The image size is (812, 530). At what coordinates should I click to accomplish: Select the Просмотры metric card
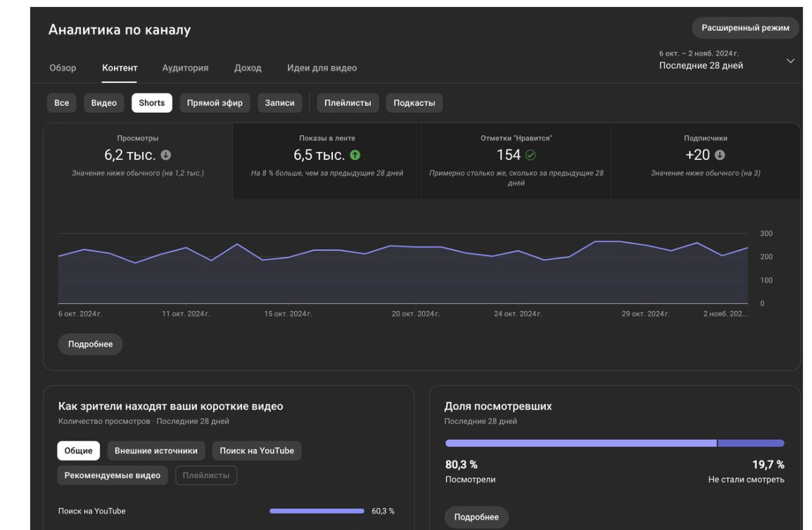pos(138,161)
